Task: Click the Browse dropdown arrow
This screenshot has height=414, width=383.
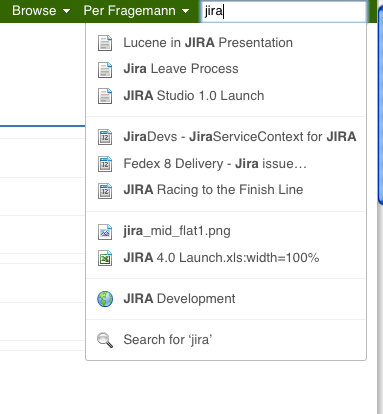Action: pos(67,11)
